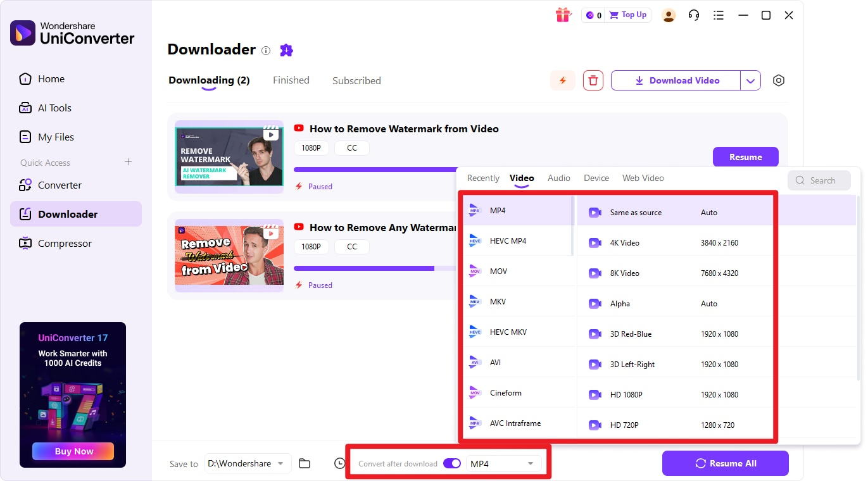Click the Resume All button
The height and width of the screenshot is (481, 868).
coord(726,463)
